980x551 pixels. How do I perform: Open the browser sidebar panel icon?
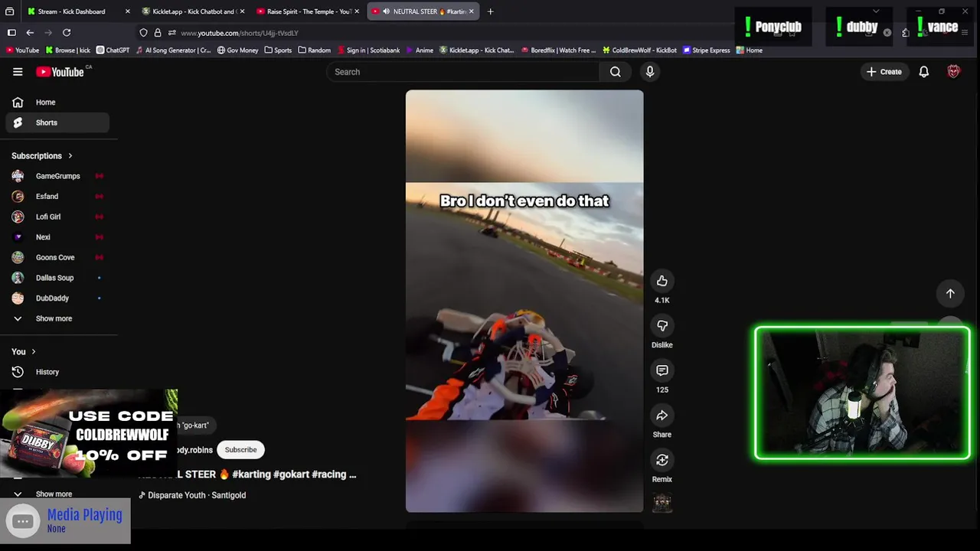(x=11, y=33)
